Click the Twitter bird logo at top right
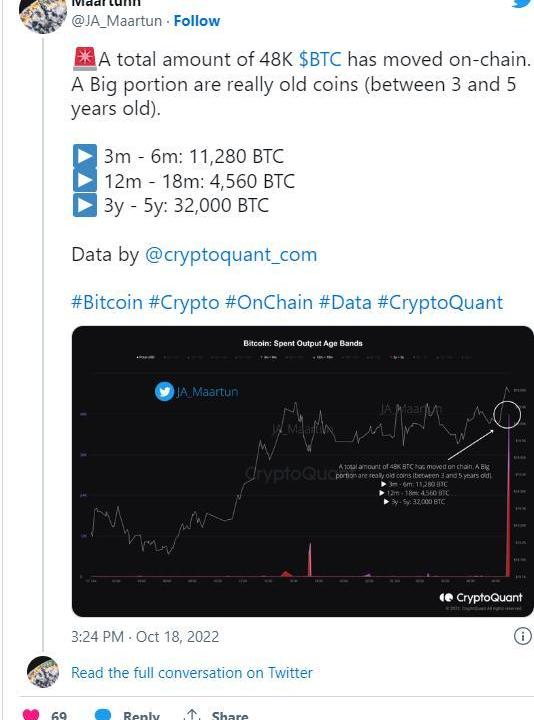Screen dimensions: 534x720 pos(523,4)
